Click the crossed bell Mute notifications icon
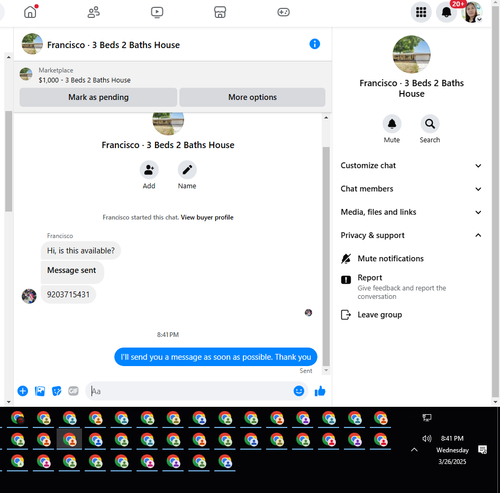This screenshot has height=493, width=500. pyautogui.click(x=346, y=259)
